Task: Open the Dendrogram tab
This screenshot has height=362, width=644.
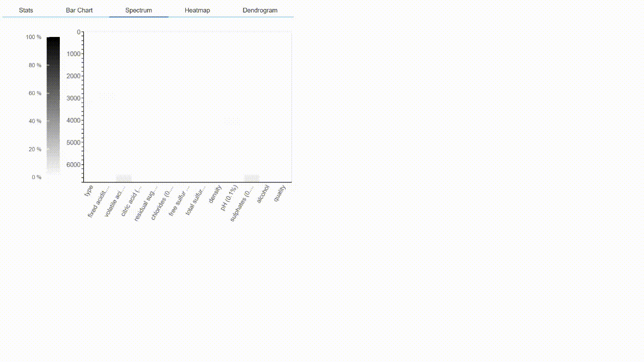Action: [260, 10]
